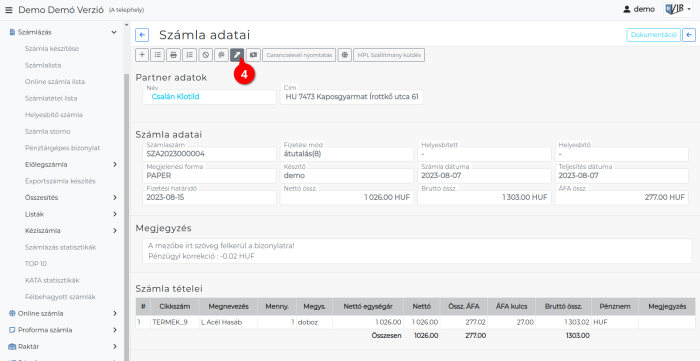Open the Dokumentáció button
Screen dimensions: 700x361
click(654, 35)
